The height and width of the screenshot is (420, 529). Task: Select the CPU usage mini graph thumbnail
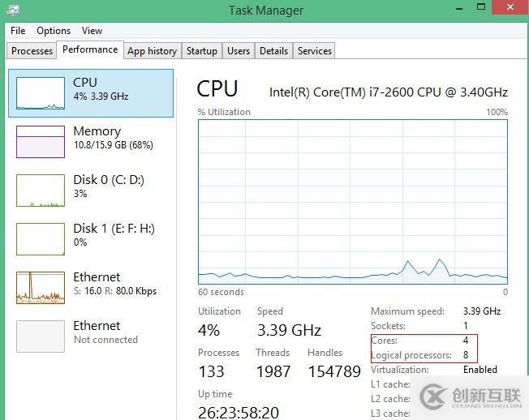pyautogui.click(x=41, y=93)
